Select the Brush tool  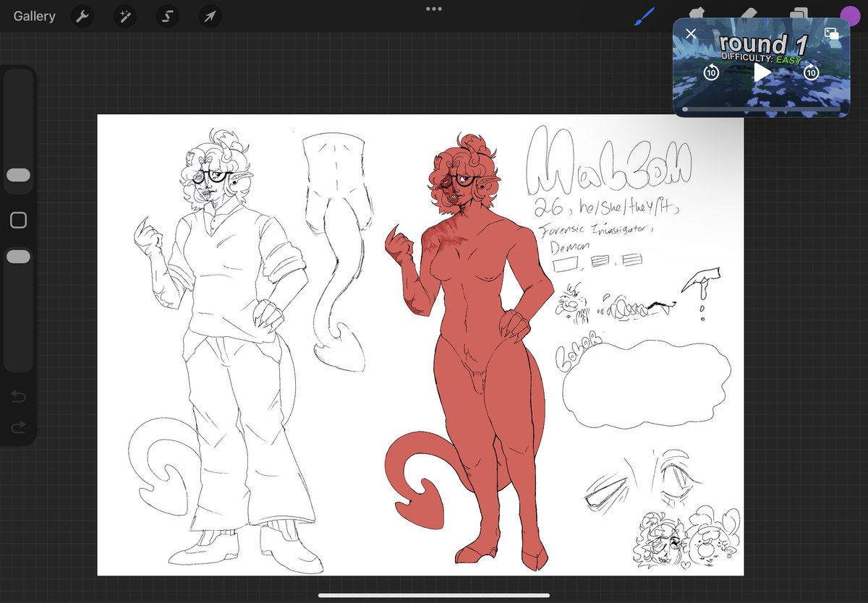(644, 16)
